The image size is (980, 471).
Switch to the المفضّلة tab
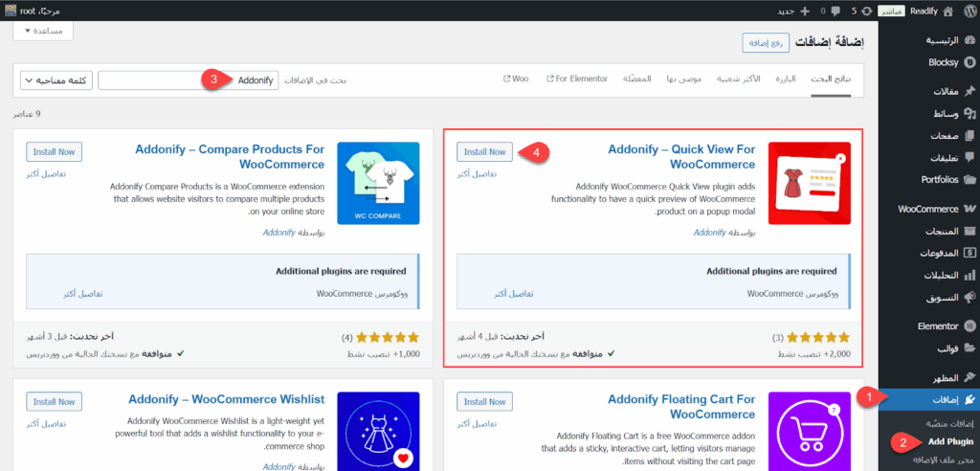(x=636, y=79)
